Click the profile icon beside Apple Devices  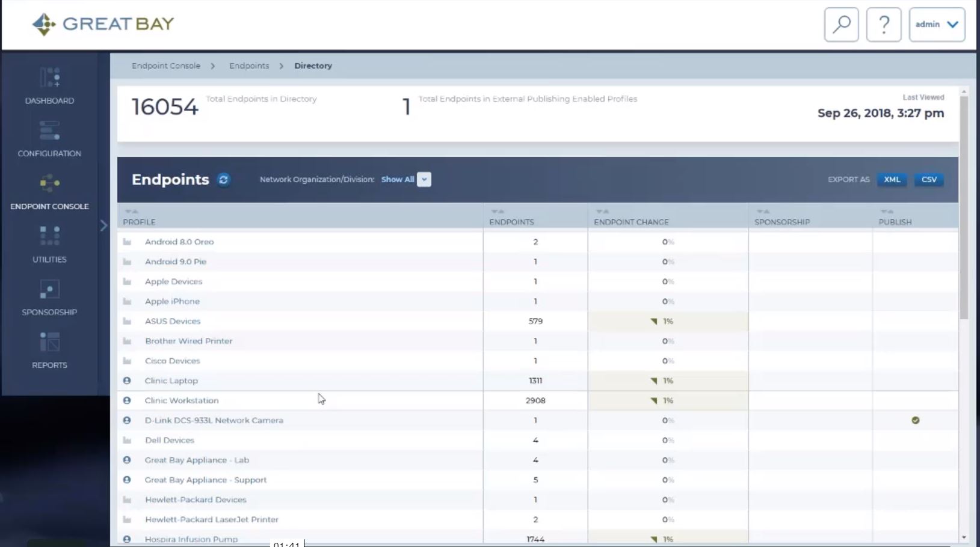(127, 281)
